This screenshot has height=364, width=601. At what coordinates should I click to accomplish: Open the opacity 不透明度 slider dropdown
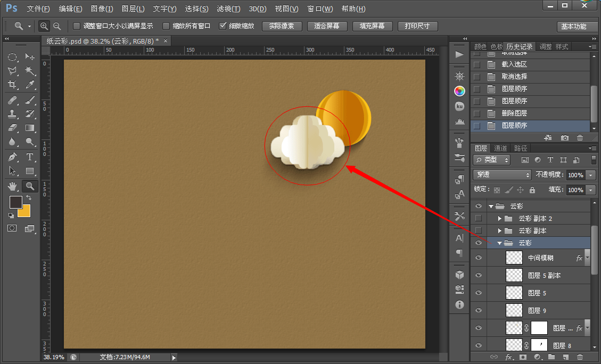pyautogui.click(x=591, y=175)
